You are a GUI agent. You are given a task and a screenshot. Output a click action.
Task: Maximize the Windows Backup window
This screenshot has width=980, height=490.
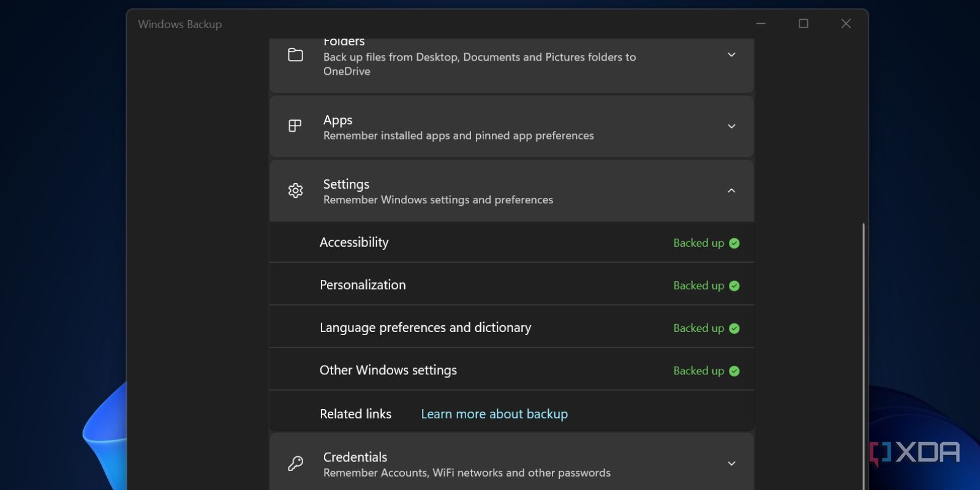[x=804, y=23]
